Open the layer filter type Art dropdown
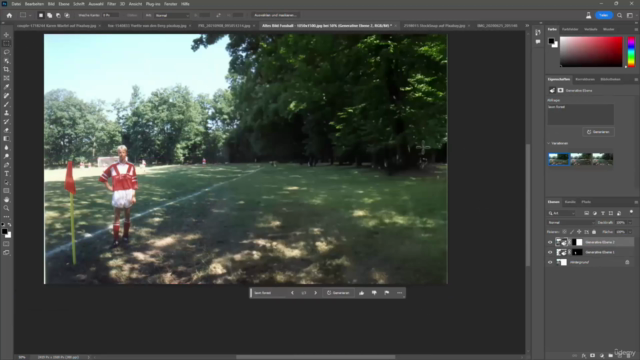640x360 pixels. [561, 213]
